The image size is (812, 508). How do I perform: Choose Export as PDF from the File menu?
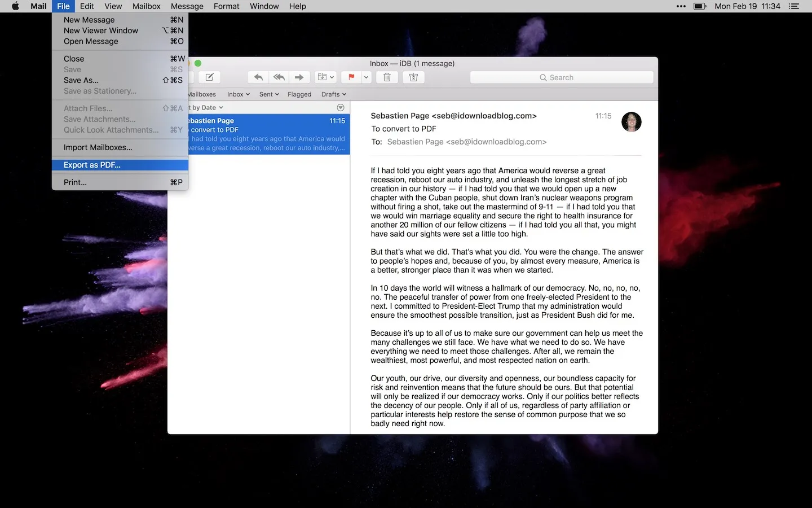click(x=92, y=165)
